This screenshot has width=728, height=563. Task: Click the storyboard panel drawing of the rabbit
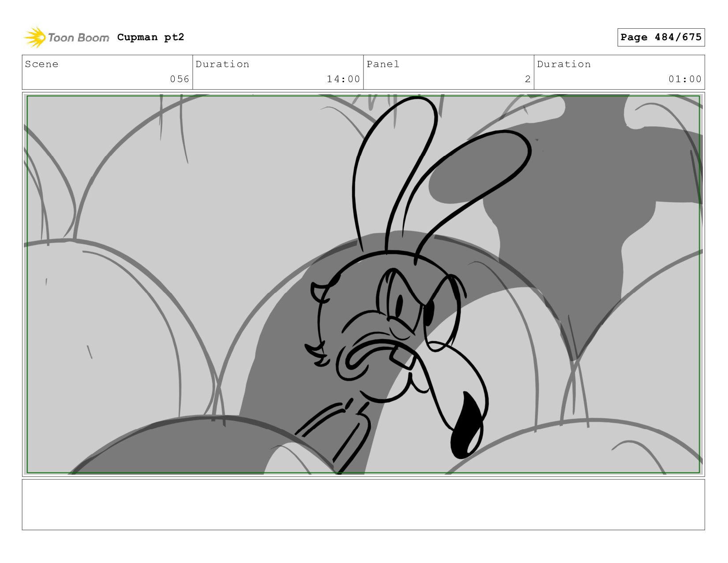(x=363, y=284)
